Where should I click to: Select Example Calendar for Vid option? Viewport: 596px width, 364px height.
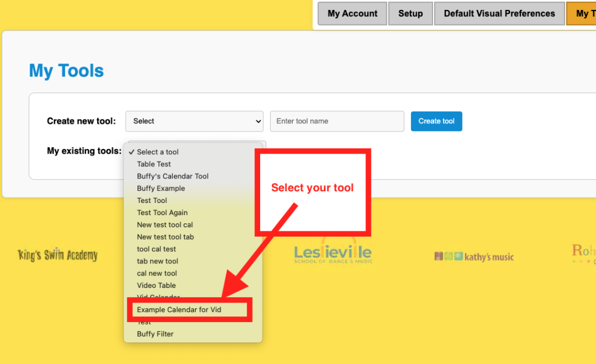179,310
